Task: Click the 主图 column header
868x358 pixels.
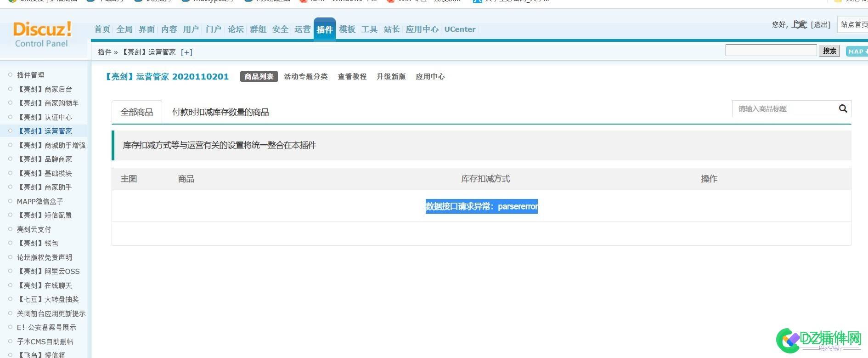Action: pyautogui.click(x=129, y=179)
